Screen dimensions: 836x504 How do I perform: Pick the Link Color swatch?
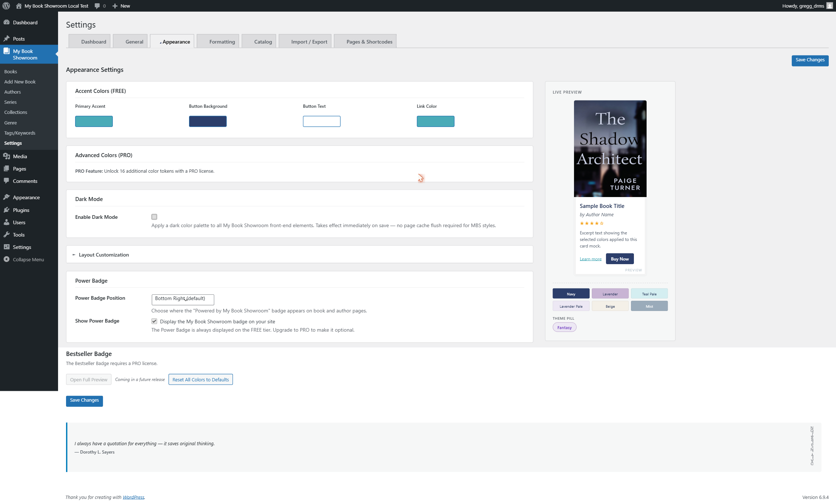pos(436,121)
